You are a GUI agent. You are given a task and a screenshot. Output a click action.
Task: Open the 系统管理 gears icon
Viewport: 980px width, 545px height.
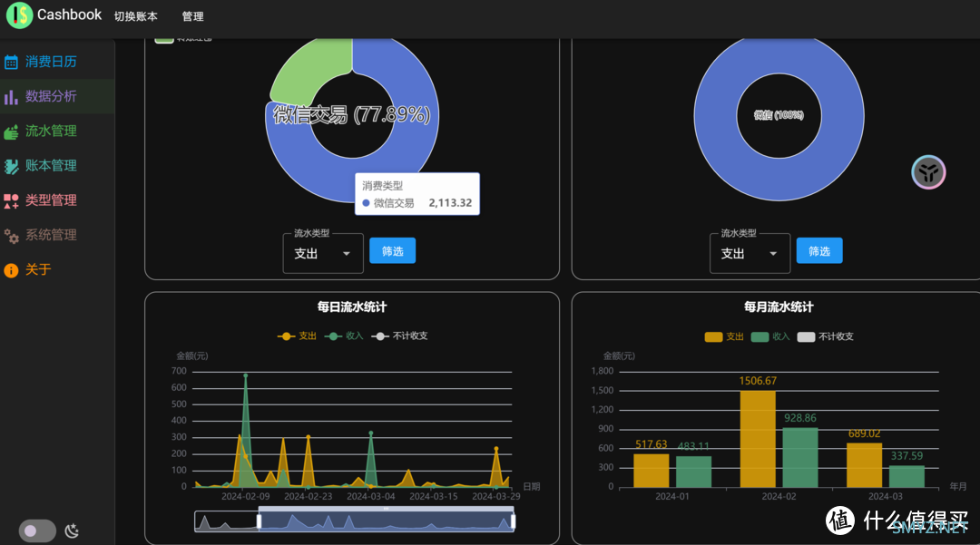pos(11,236)
